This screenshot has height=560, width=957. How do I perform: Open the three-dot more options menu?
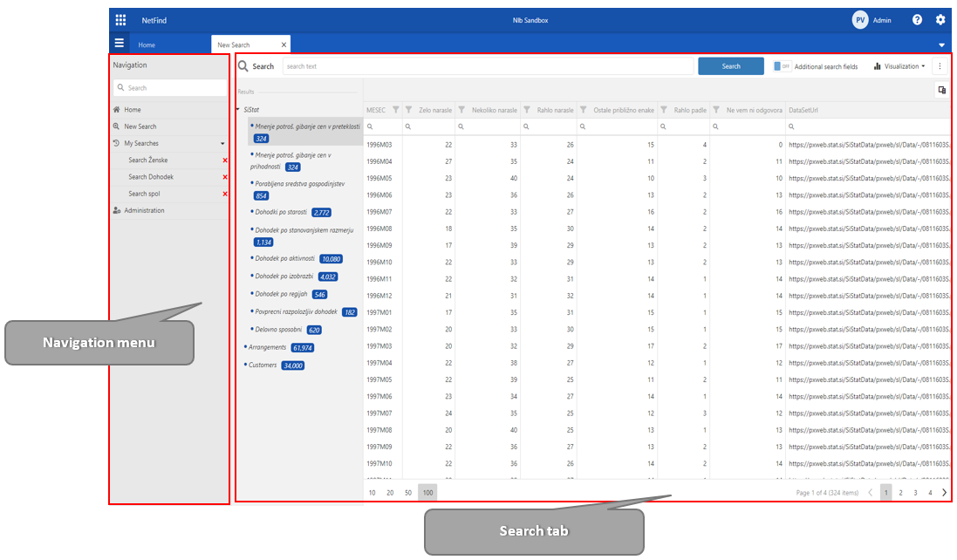click(940, 66)
